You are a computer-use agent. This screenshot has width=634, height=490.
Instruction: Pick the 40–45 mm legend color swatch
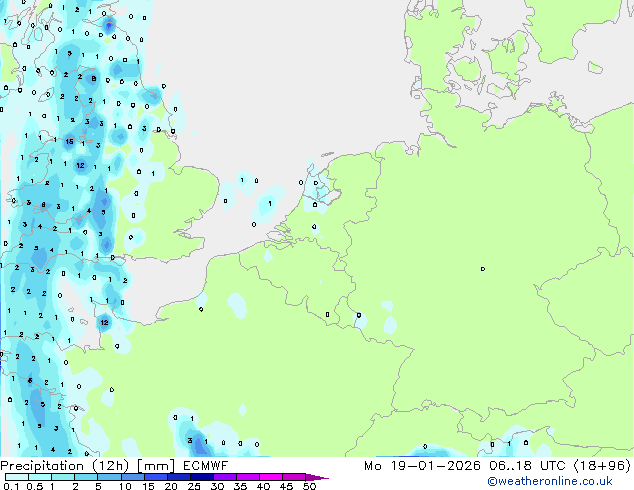(x=271, y=477)
